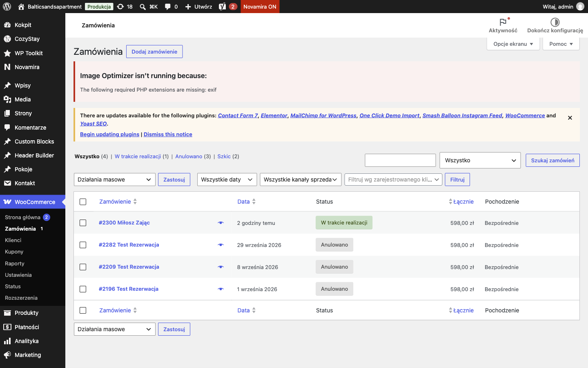This screenshot has width=588, height=368.
Task: Preview order #2282 with eye icon
Action: point(220,245)
